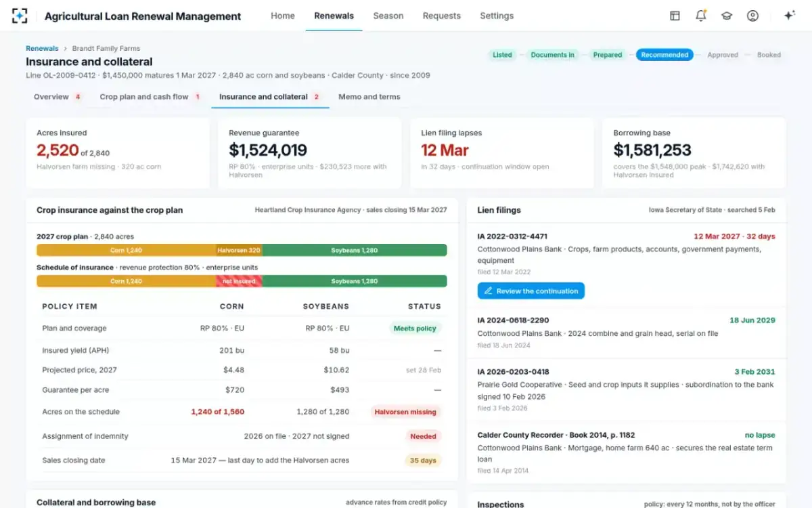
Task: Click the Renewals breadcrumb link
Action: (42, 49)
